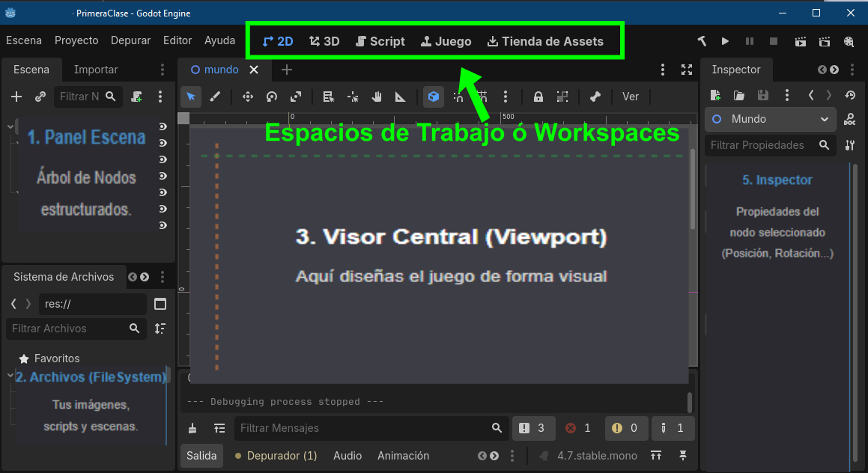Expand the bottom panel
The height and width of the screenshot is (473, 868).
(x=656, y=455)
